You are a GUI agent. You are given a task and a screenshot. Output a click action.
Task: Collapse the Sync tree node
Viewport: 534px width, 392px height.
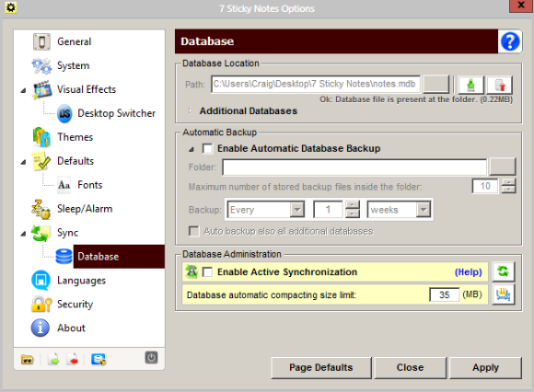point(23,234)
